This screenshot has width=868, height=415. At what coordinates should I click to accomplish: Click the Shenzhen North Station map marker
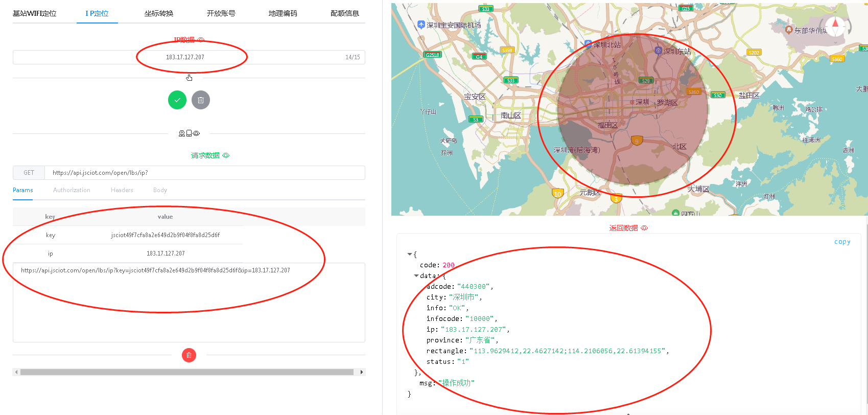(588, 44)
